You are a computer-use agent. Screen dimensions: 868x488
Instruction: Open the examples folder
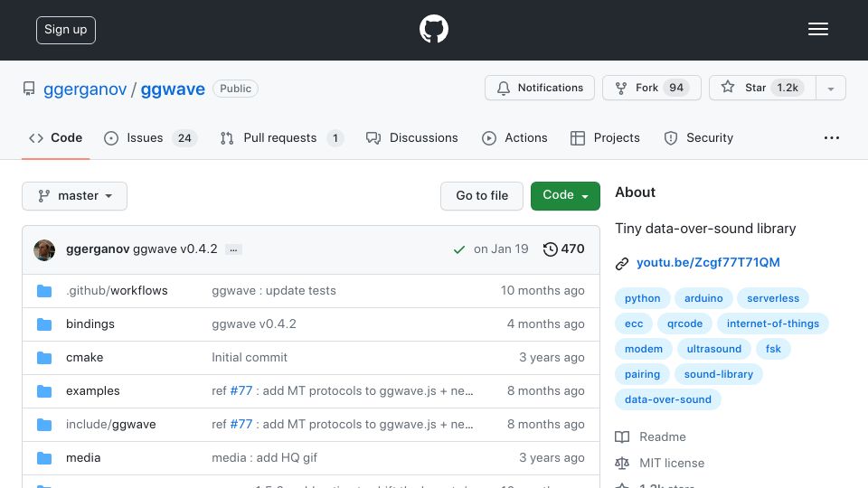pyautogui.click(x=93, y=391)
